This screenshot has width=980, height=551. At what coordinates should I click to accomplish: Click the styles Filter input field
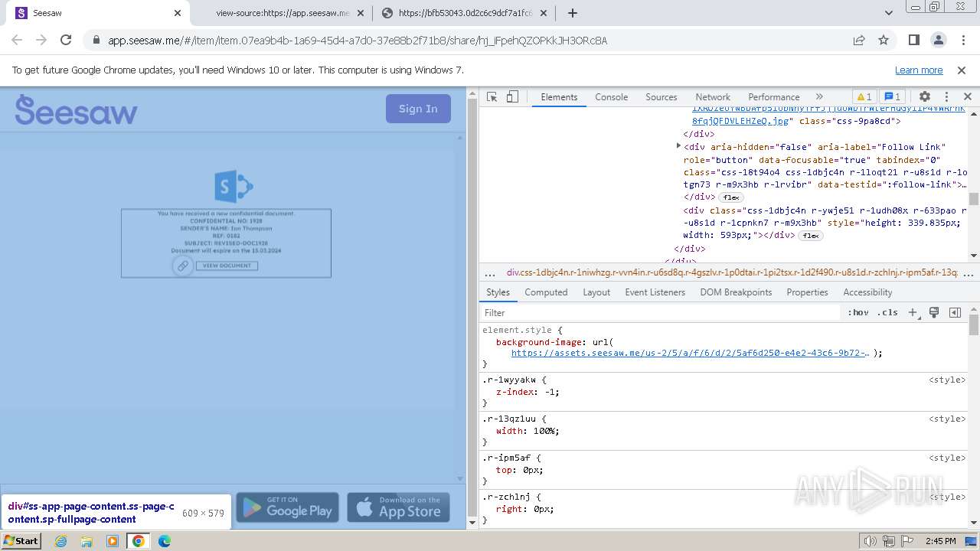(660, 312)
